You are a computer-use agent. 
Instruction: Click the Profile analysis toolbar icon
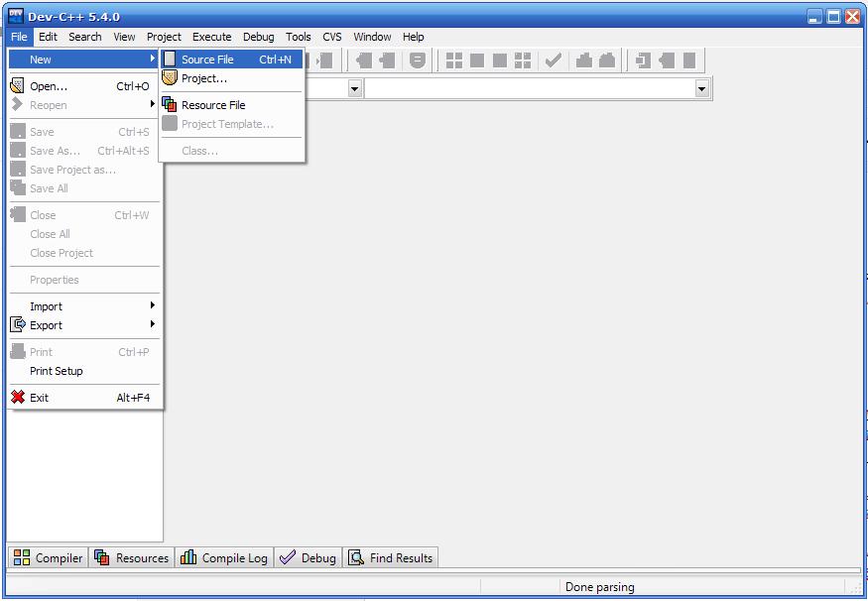[584, 60]
